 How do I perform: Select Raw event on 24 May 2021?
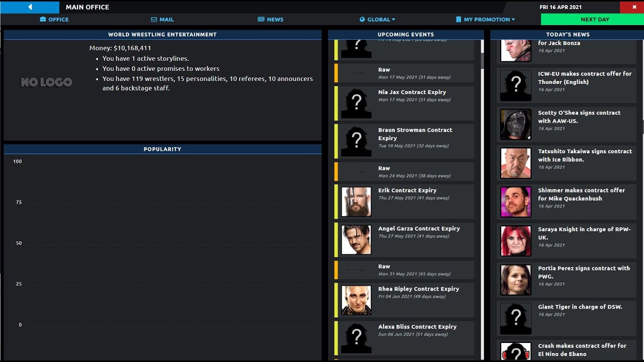404,171
